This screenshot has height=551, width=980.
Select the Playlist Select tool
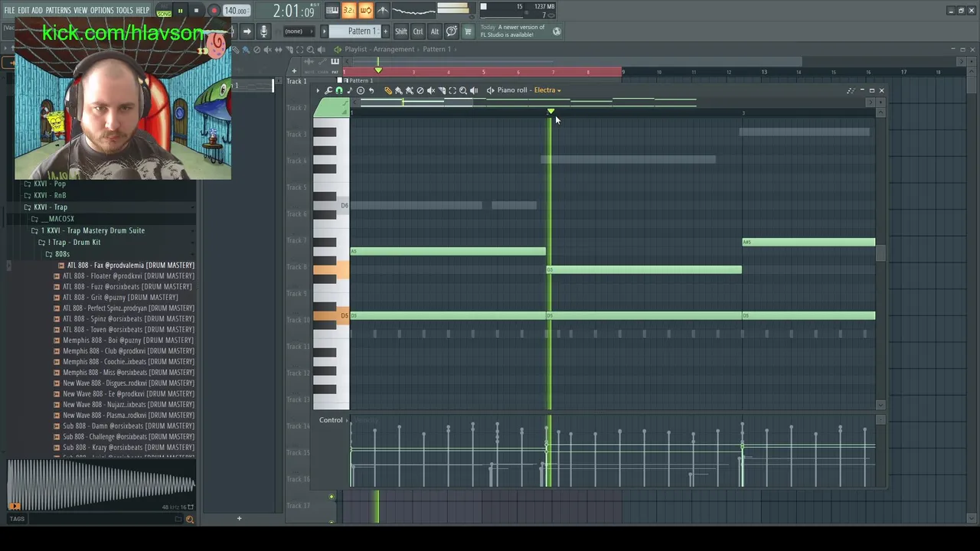tap(299, 50)
